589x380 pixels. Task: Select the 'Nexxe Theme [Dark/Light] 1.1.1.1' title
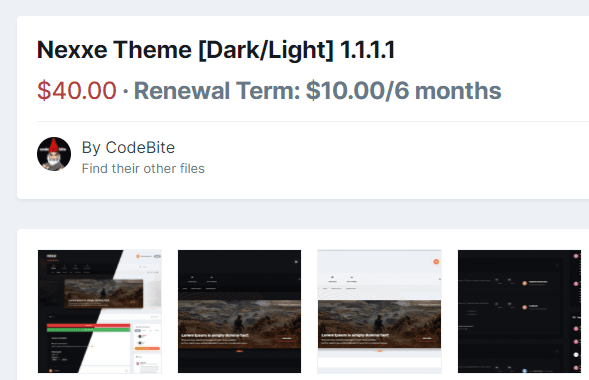click(216, 50)
